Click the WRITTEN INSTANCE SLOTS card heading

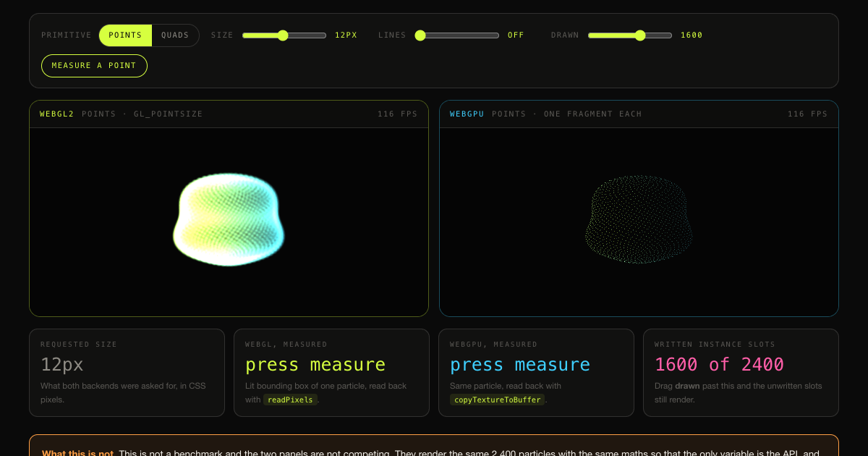715,345
